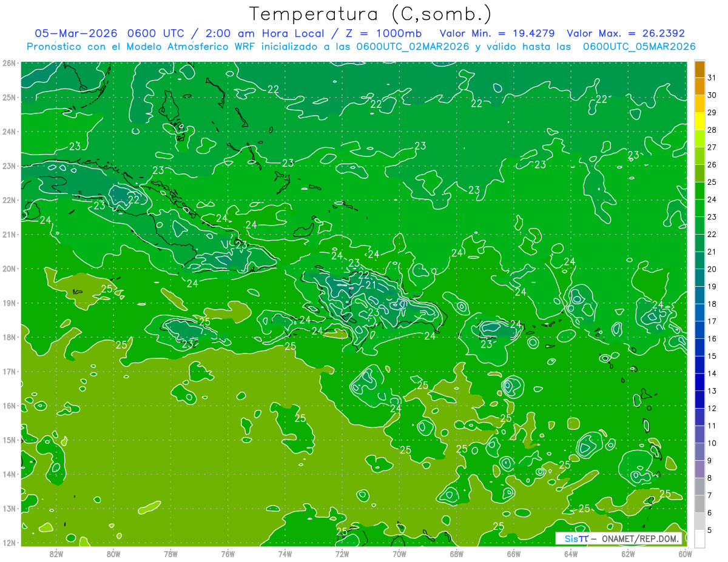The image size is (728, 562).
Task: Click colorbar tick label "5"
Action: 710,530
